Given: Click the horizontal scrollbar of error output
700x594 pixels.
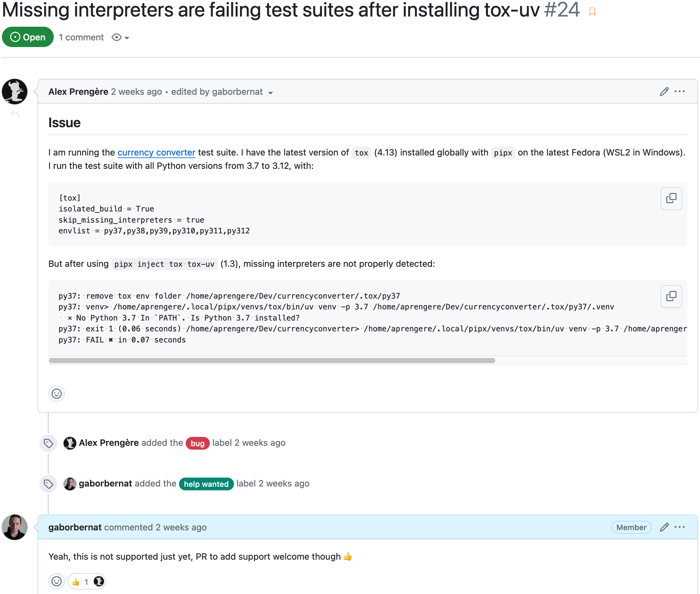Looking at the screenshot, I should pos(272,360).
